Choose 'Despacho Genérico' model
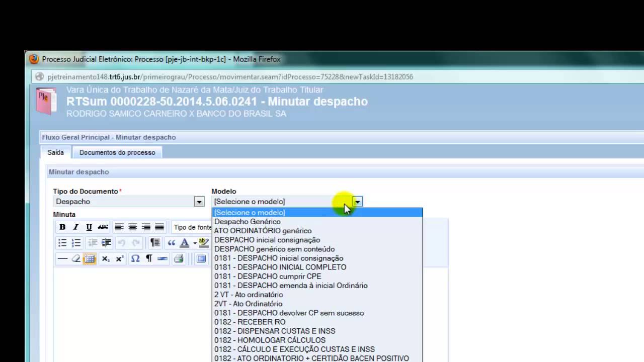The height and width of the screenshot is (362, 644). pyautogui.click(x=317, y=222)
